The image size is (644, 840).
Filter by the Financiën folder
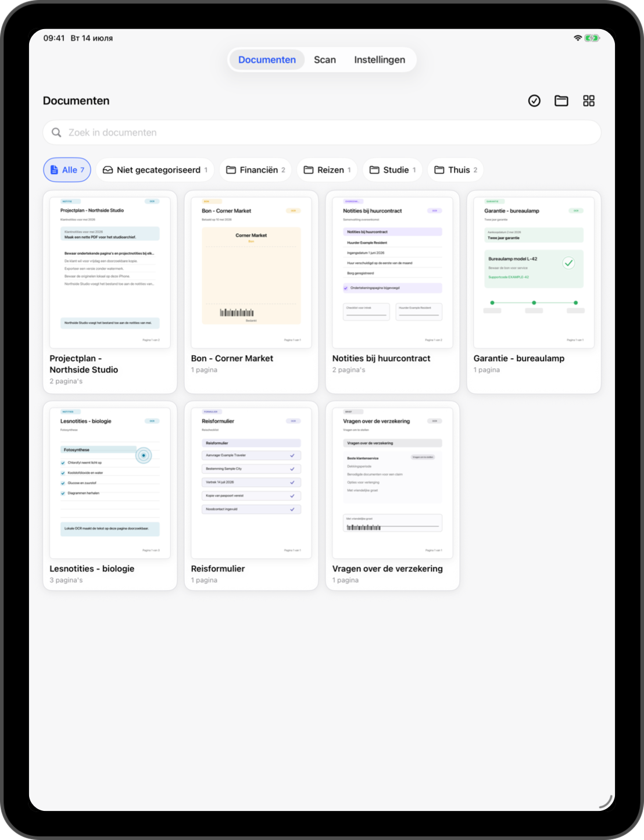click(x=256, y=170)
